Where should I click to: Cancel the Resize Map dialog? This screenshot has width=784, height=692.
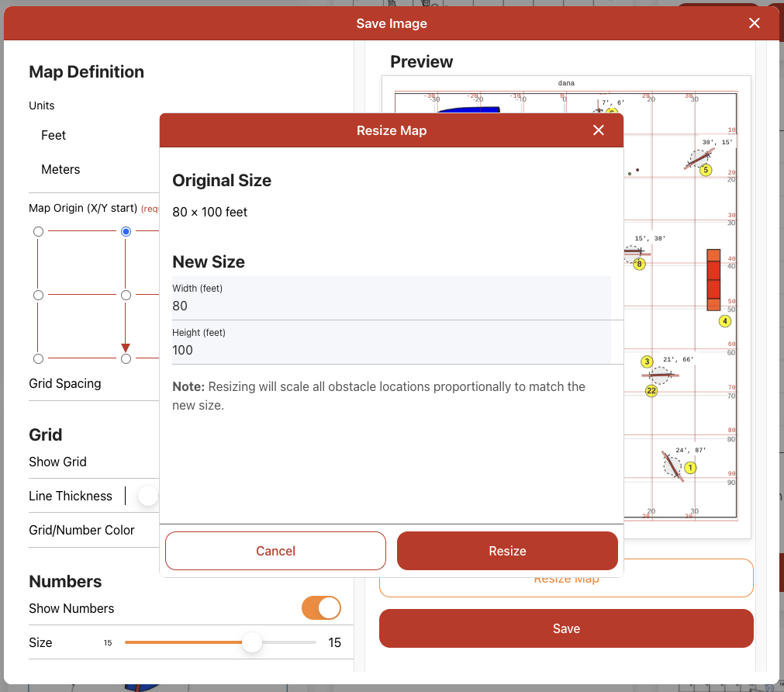275,551
